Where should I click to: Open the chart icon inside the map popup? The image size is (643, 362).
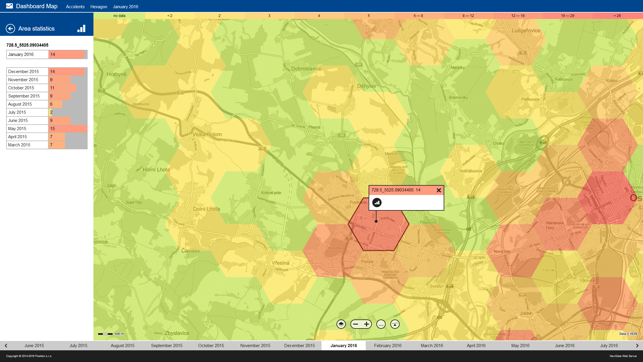(376, 202)
